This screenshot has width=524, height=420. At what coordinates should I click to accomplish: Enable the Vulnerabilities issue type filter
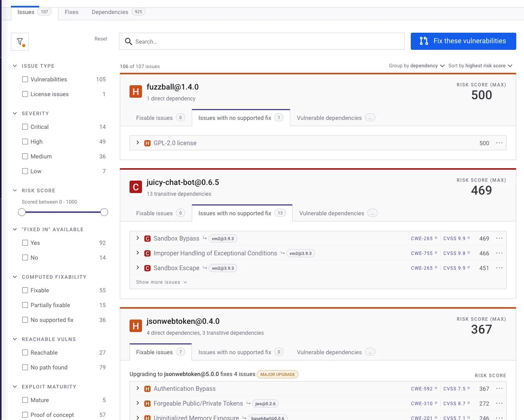coord(25,79)
